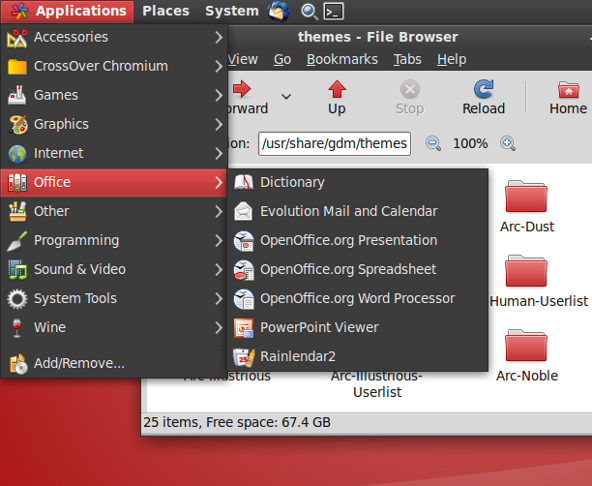The image size is (592, 486).
Task: Expand the Internet submenu arrow
Action: pyautogui.click(x=219, y=154)
